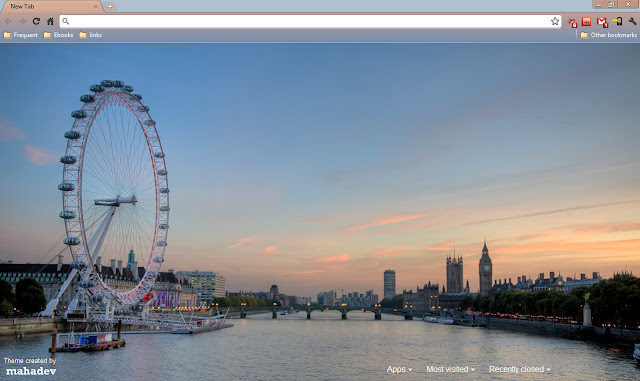
Task: Close the New Tab tab
Action: click(96, 7)
